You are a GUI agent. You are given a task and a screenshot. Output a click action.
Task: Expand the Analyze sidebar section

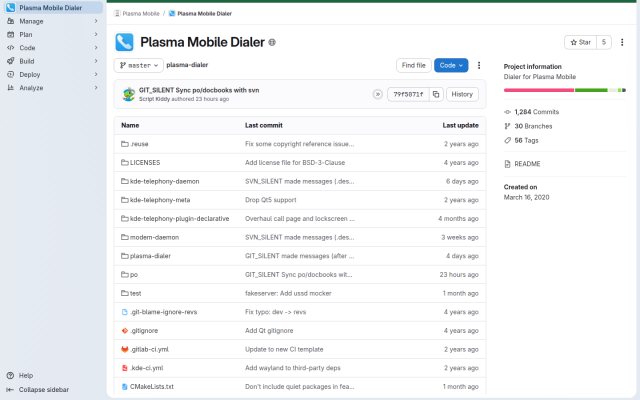(x=53, y=88)
